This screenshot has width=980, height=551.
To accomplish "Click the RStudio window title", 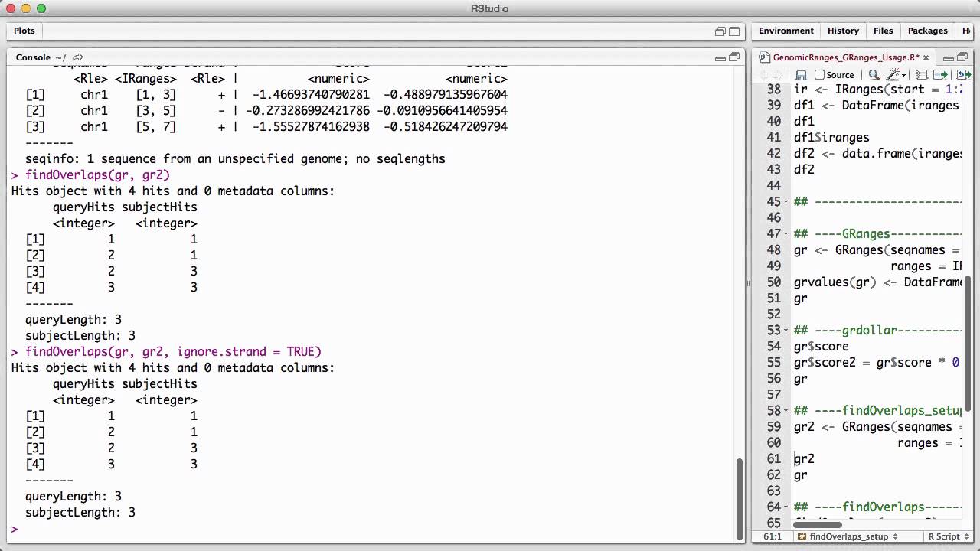I will (489, 8).
